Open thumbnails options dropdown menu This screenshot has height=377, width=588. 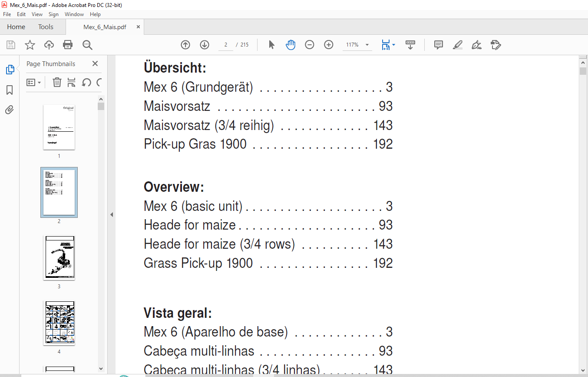pos(34,82)
